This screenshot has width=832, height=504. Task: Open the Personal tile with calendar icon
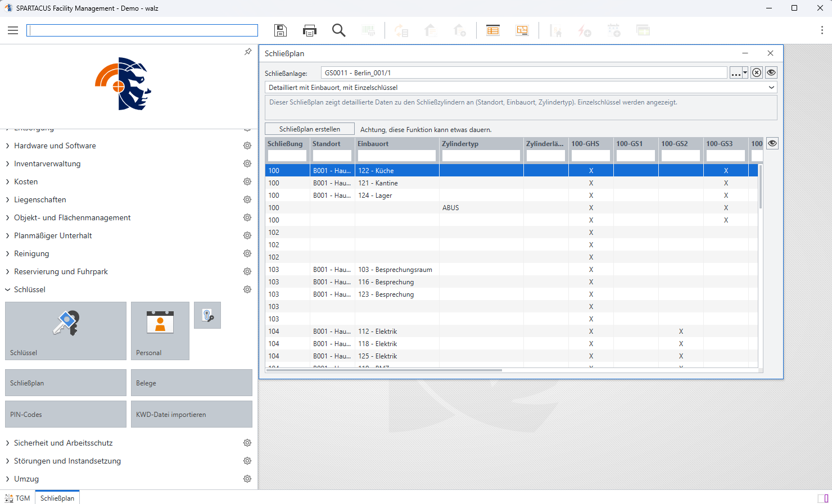coord(160,330)
